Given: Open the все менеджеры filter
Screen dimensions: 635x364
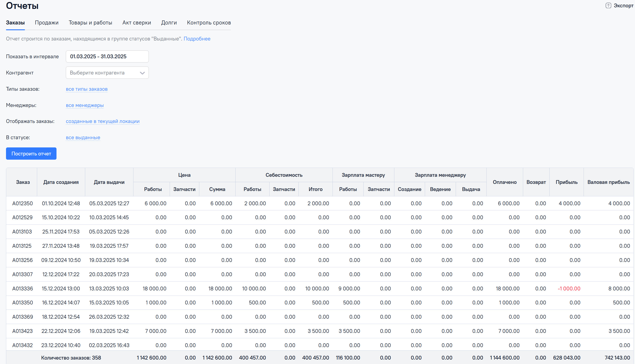Looking at the screenshot, I should [x=85, y=105].
